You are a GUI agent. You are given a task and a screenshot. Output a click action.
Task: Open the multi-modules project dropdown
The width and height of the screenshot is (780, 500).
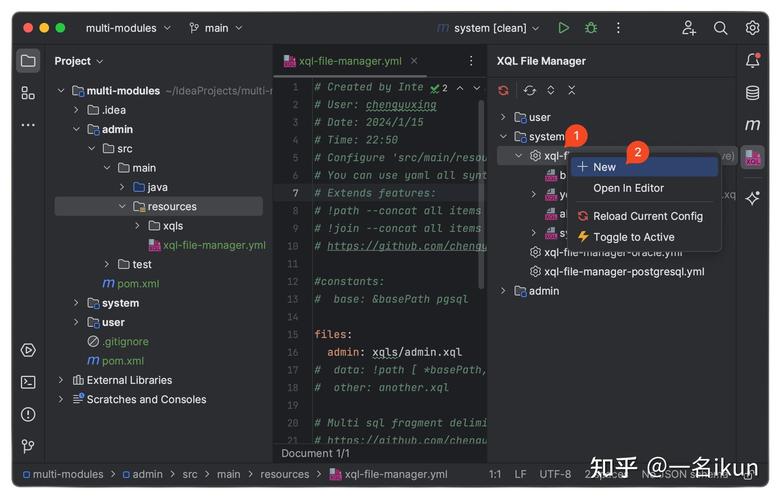tap(128, 28)
